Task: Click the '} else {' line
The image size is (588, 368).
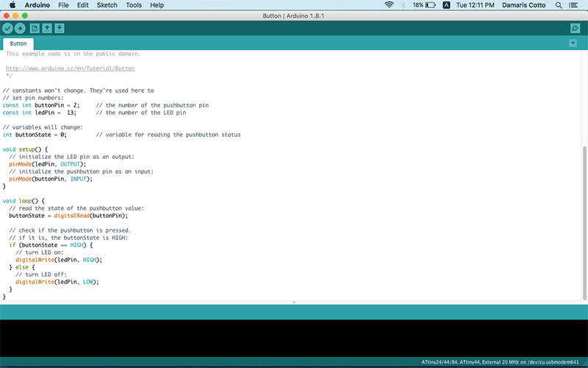Action: pyautogui.click(x=22, y=267)
